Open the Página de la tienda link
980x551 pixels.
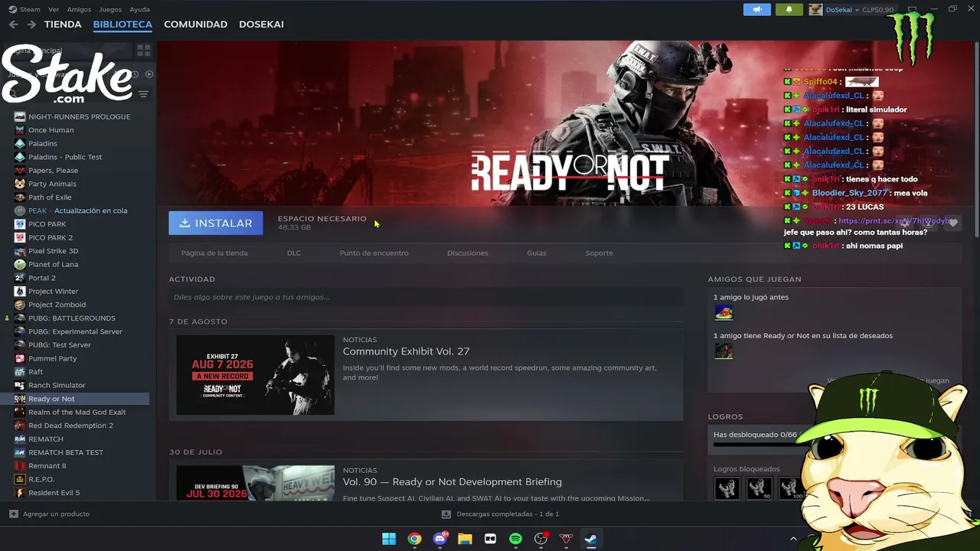tap(214, 253)
